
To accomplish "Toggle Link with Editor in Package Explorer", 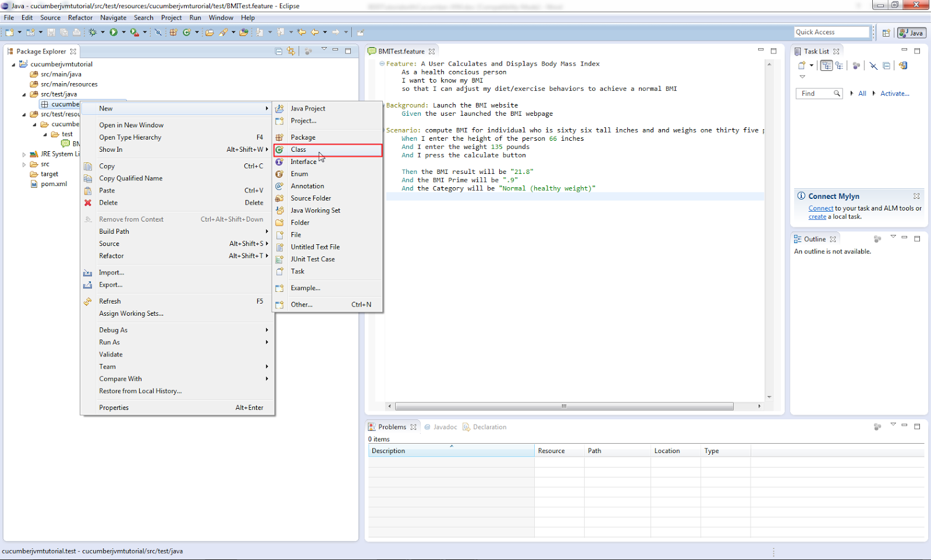I will pyautogui.click(x=291, y=51).
